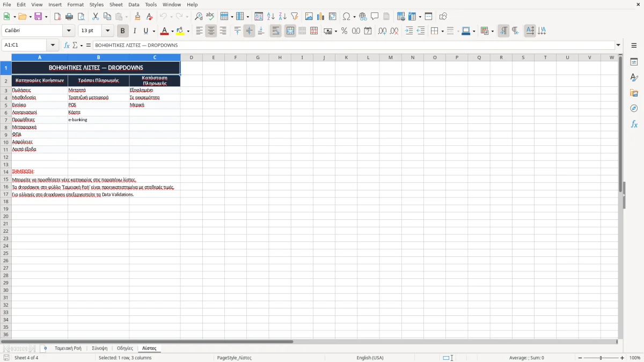Open the Name Box dropdown arrow

pos(53,45)
